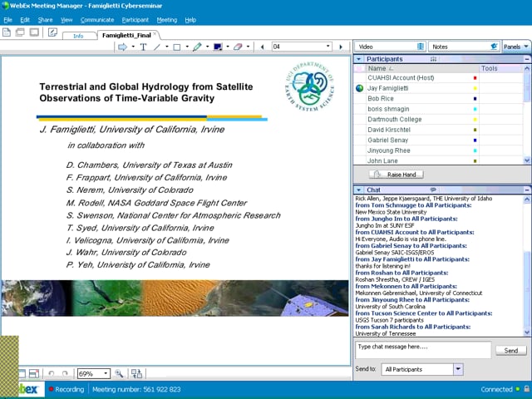Image resolution: width=532 pixels, height=399 pixels.
Task: Click the lock icon in status bar
Action: 526,389
